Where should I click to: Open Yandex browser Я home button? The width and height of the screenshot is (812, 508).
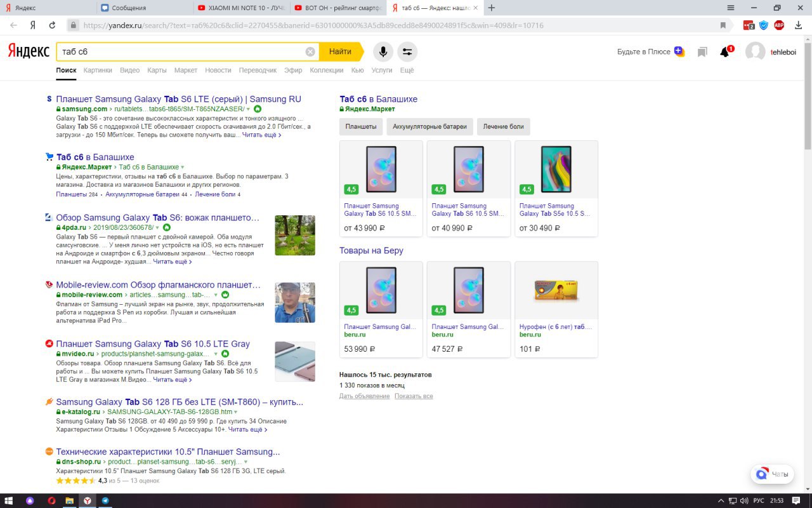pos(32,25)
